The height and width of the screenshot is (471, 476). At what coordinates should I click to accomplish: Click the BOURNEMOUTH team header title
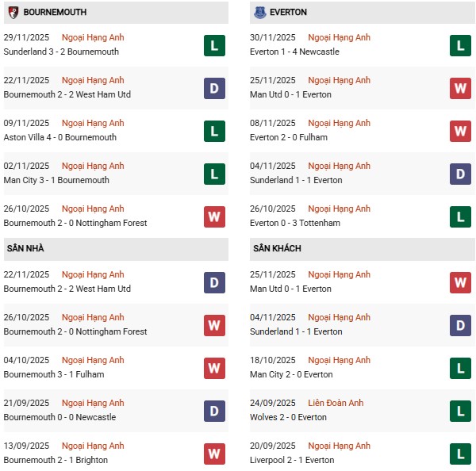(x=55, y=13)
